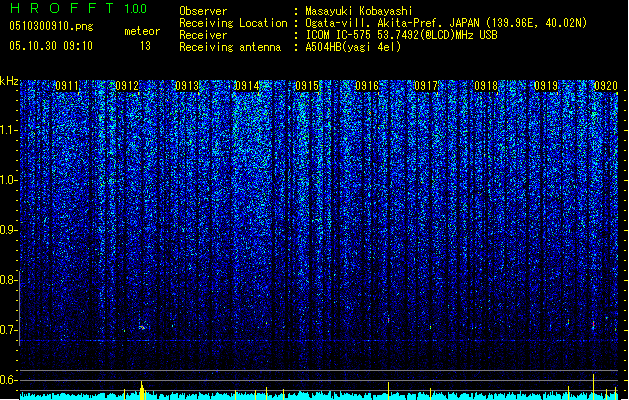Click the red meteor echo before 0920

point(593,325)
